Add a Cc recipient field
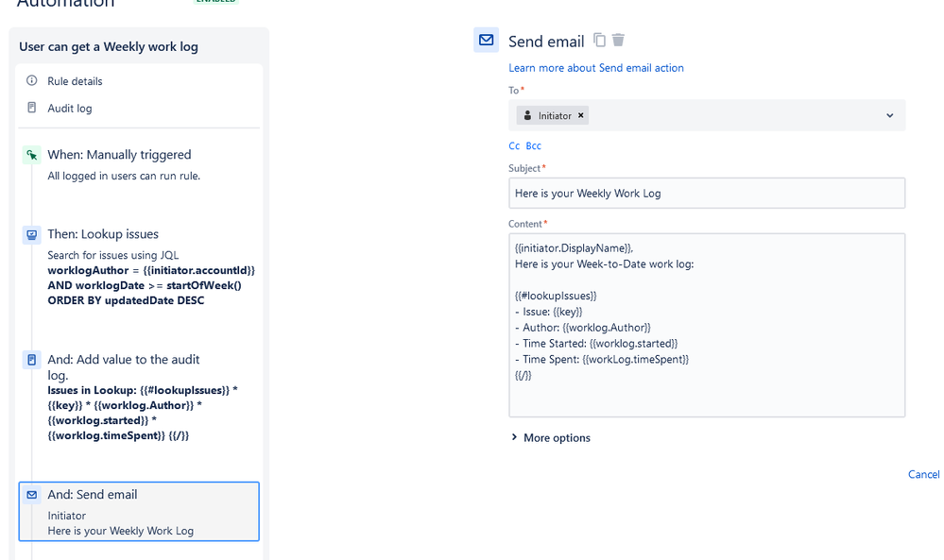This screenshot has height=560, width=944. [x=513, y=145]
